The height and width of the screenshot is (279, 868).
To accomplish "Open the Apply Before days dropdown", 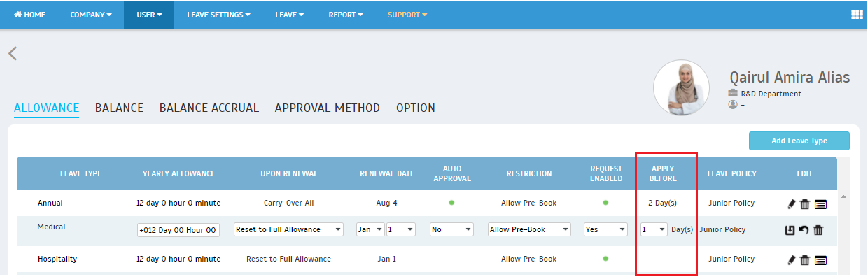I will click(x=654, y=229).
